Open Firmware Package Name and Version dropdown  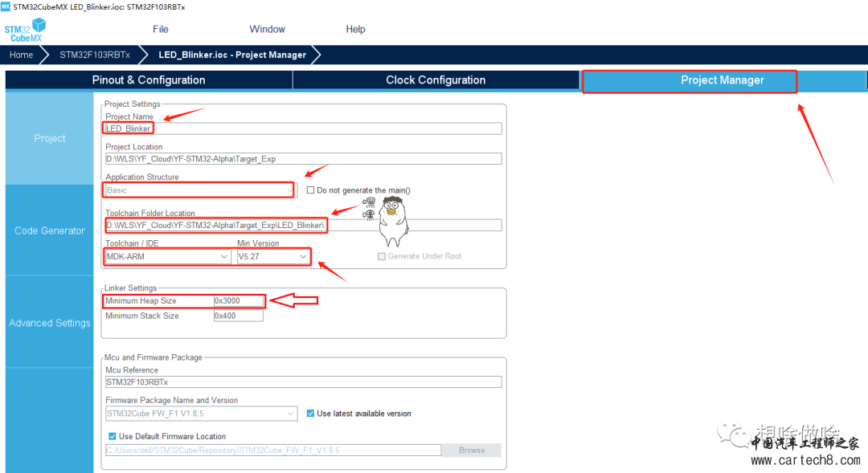point(201,414)
